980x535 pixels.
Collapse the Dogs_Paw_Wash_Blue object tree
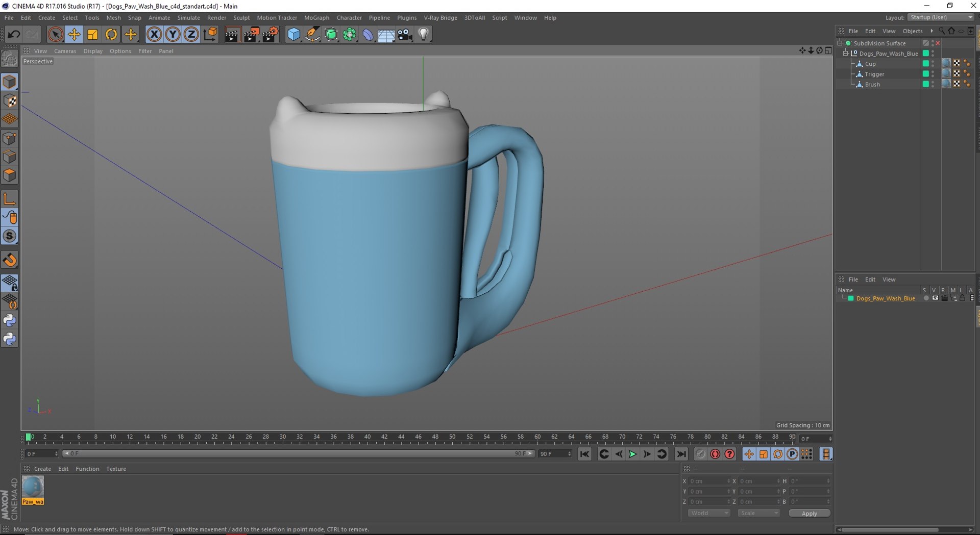click(x=845, y=54)
